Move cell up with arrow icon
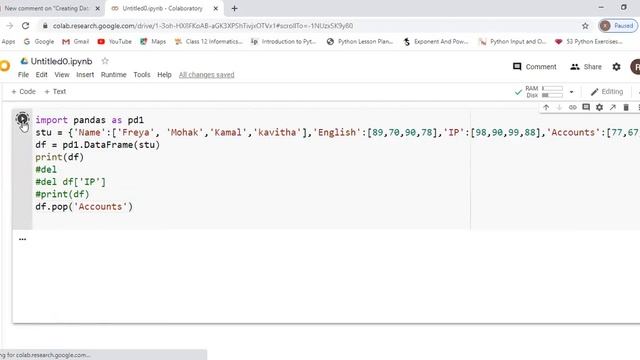Viewport: 640px width, 360px height. (546, 107)
